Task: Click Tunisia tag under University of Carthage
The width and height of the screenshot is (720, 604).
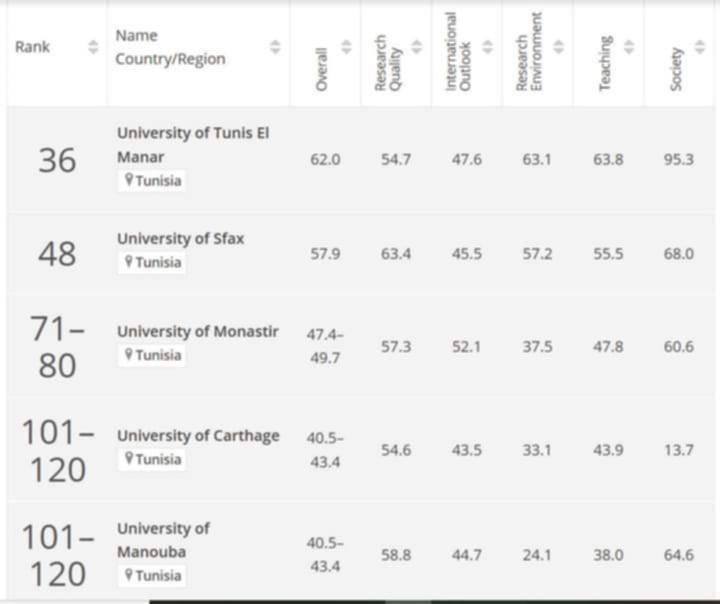Action: point(152,459)
